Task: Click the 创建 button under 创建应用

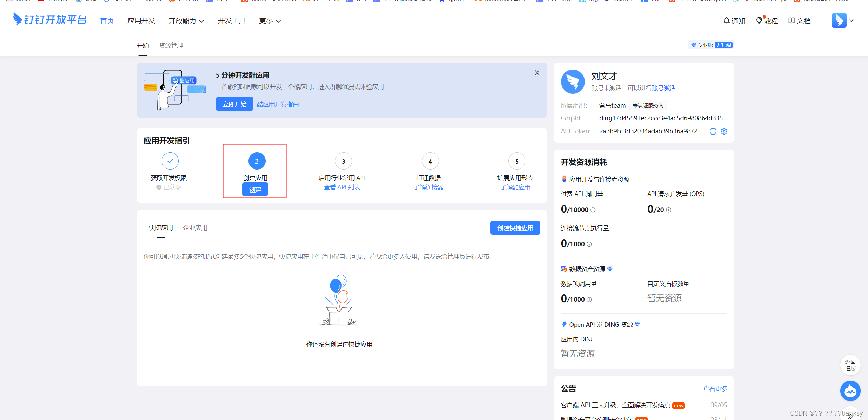Action: pyautogui.click(x=255, y=189)
